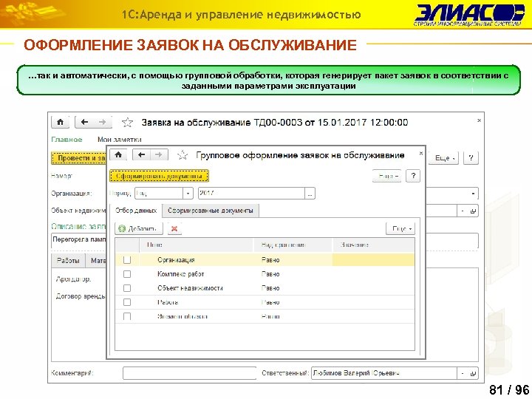Viewport: 532px width, 399px height.
Task: Click Равно comparison in Организация row
Action: [270, 260]
